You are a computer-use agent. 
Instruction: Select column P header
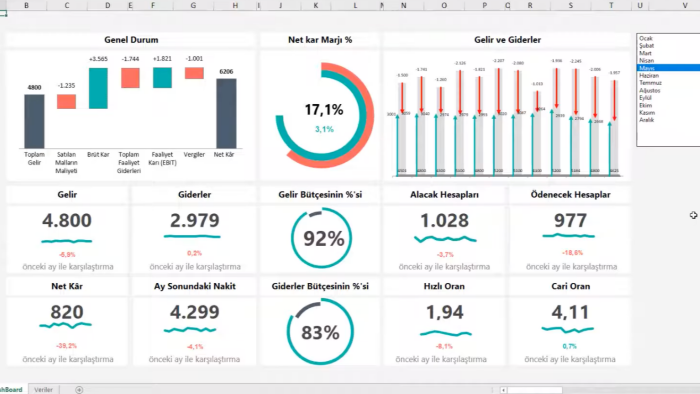click(x=484, y=5)
